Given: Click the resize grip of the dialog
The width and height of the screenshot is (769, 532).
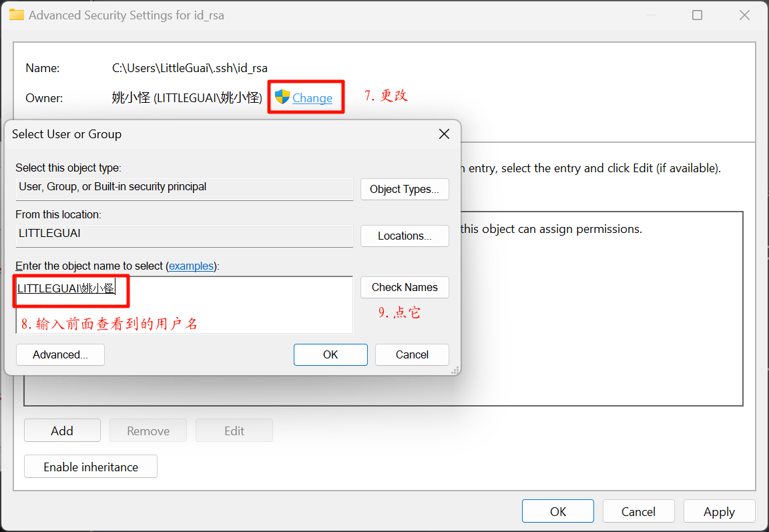Looking at the screenshot, I should (x=456, y=370).
